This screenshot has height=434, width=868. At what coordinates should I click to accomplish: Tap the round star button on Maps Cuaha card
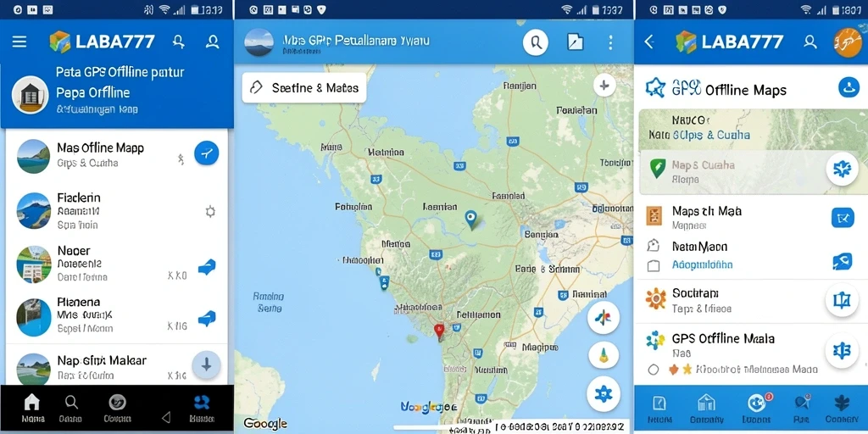pos(842,169)
